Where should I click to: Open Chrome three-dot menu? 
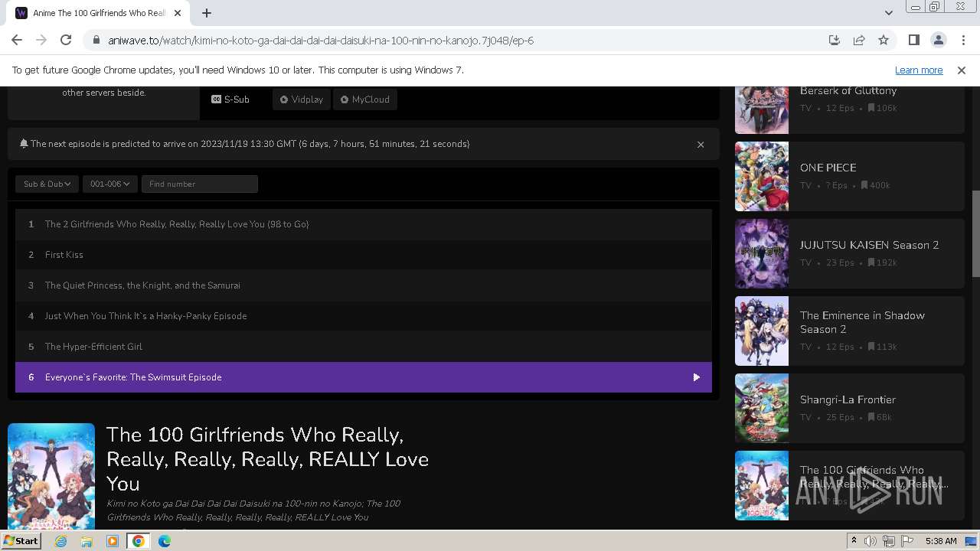pos(962,40)
